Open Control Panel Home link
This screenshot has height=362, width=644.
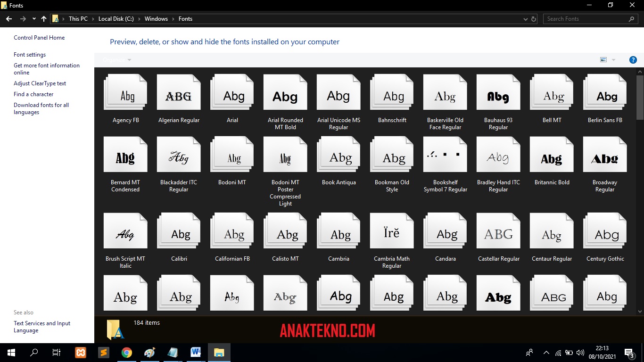click(39, 38)
